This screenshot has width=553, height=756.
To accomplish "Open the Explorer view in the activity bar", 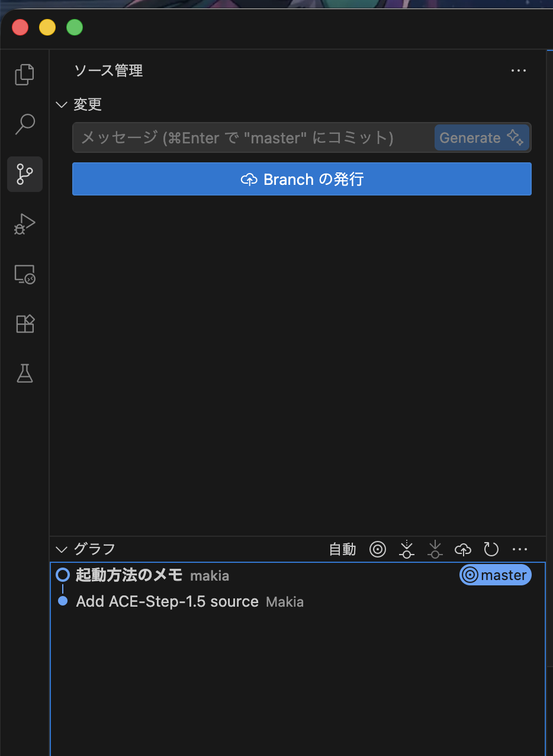I will (24, 74).
